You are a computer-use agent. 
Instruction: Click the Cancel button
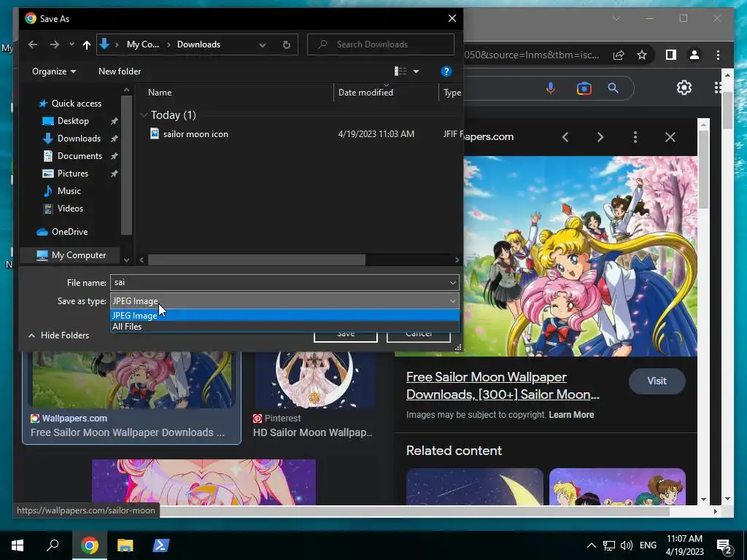point(418,335)
